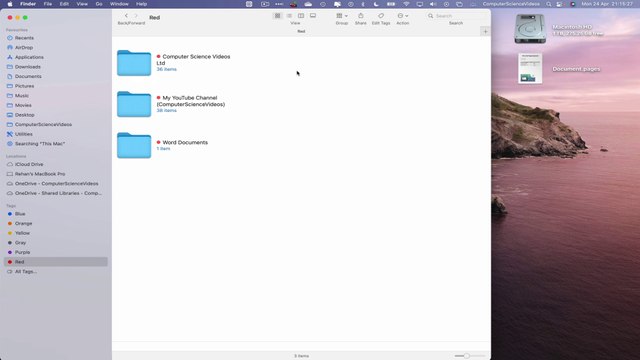Open the Go menu
Screen dimensions: 640x360
[x=99, y=4]
